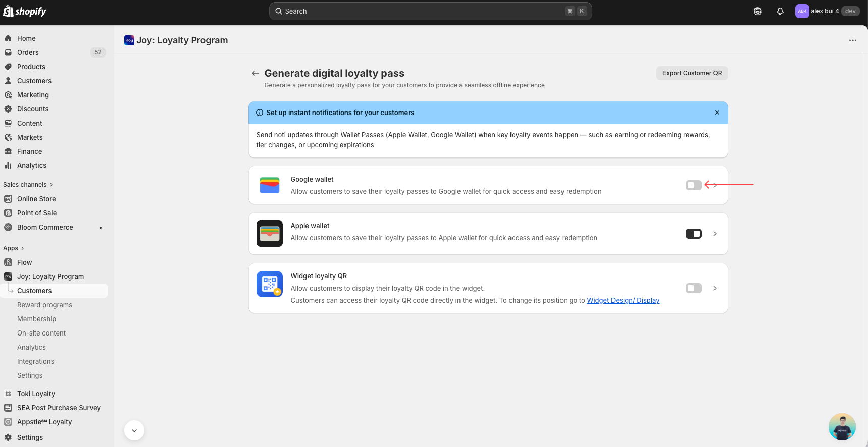
Task: Click the Apple wallet icon
Action: [x=269, y=234]
